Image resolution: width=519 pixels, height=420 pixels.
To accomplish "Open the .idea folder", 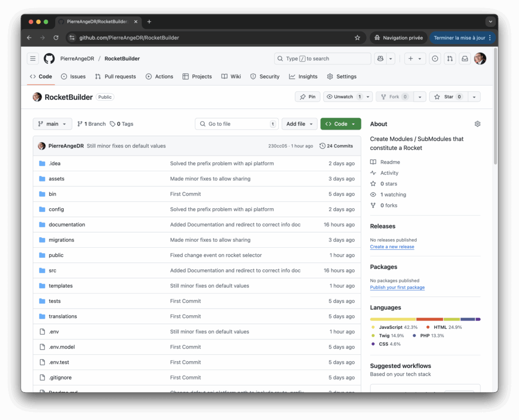I will (55, 164).
